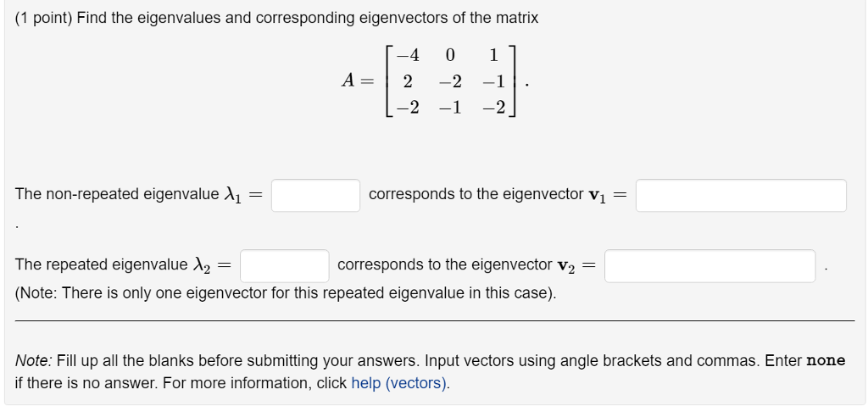Click the bold v1 vector symbol
This screenshot has width=868, height=406.
coord(598,196)
